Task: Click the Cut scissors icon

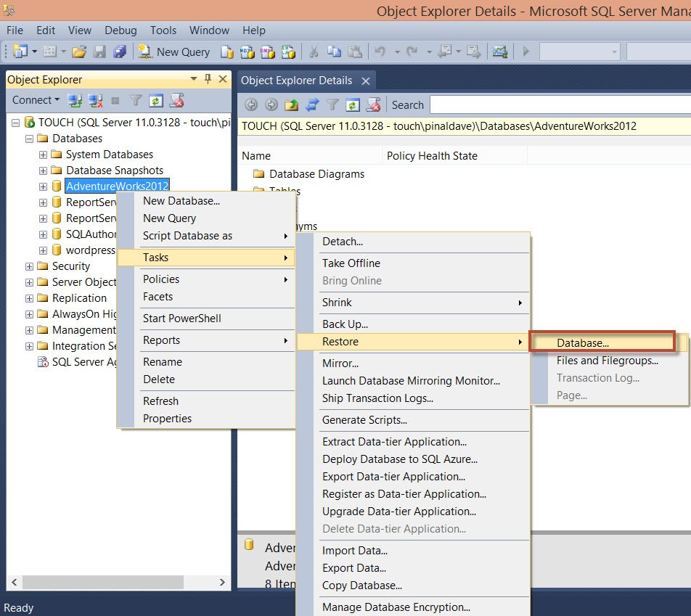Action: [x=314, y=52]
